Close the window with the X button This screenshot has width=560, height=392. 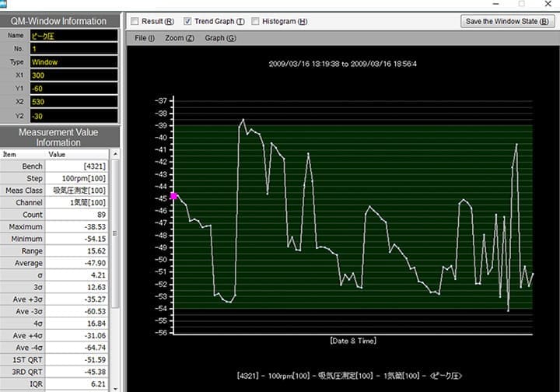548,4
